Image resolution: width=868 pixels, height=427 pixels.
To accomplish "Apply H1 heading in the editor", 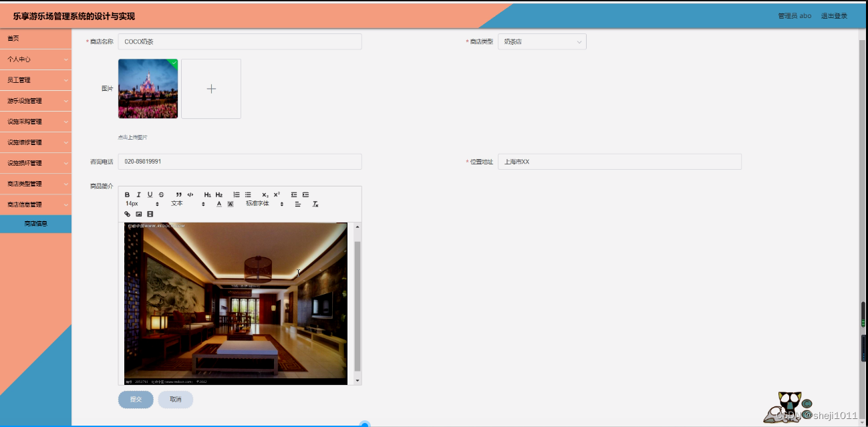I will coord(207,194).
